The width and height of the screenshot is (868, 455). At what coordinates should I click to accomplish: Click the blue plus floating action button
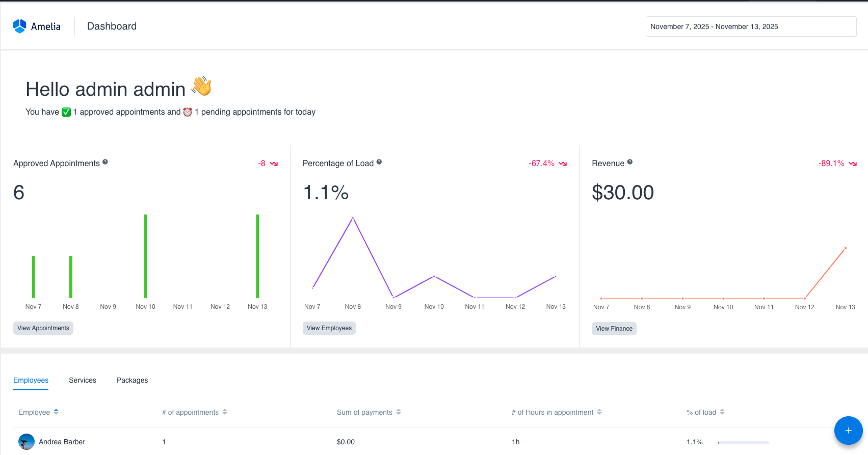(848, 431)
